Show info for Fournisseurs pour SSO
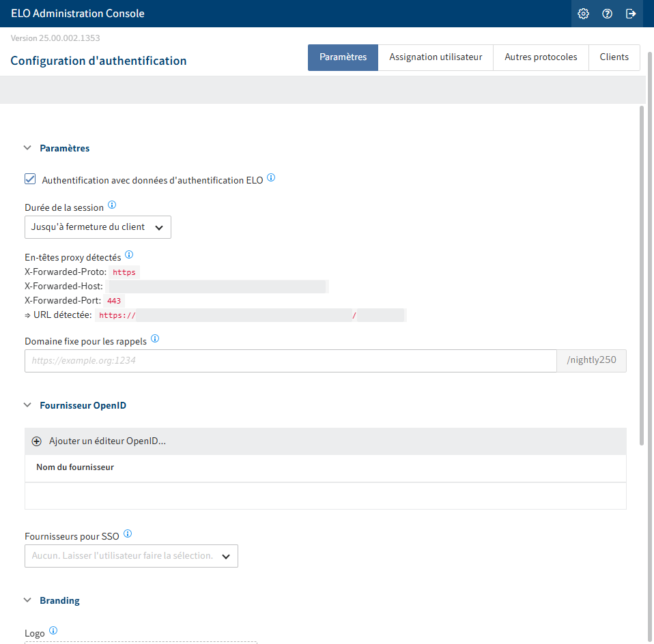Viewport: 654px width, 644px height. [128, 533]
